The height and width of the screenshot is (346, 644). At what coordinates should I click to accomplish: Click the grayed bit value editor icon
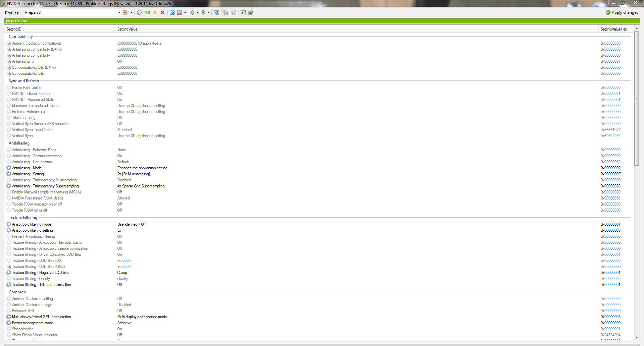click(234, 12)
